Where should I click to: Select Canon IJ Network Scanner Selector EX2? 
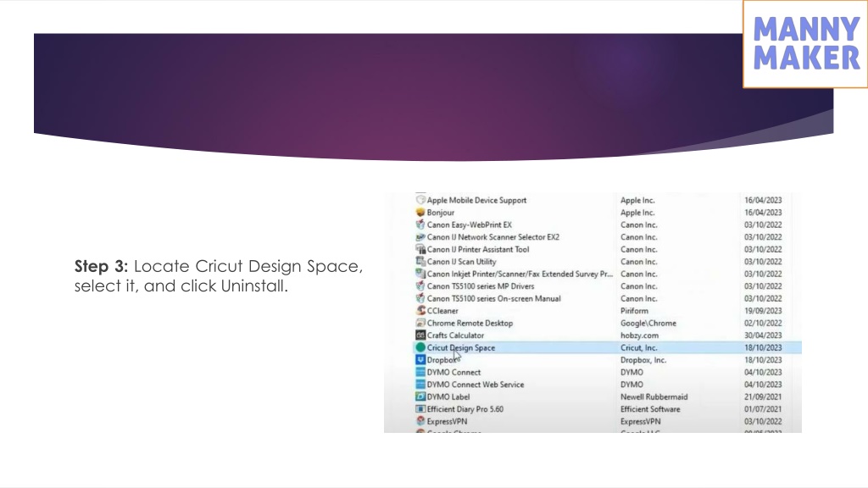(492, 237)
